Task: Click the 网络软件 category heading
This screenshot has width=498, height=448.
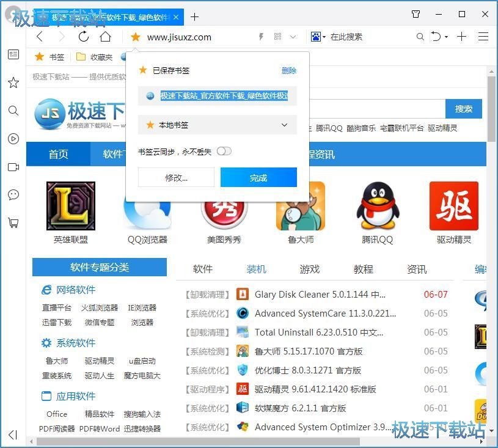Action: (x=76, y=290)
